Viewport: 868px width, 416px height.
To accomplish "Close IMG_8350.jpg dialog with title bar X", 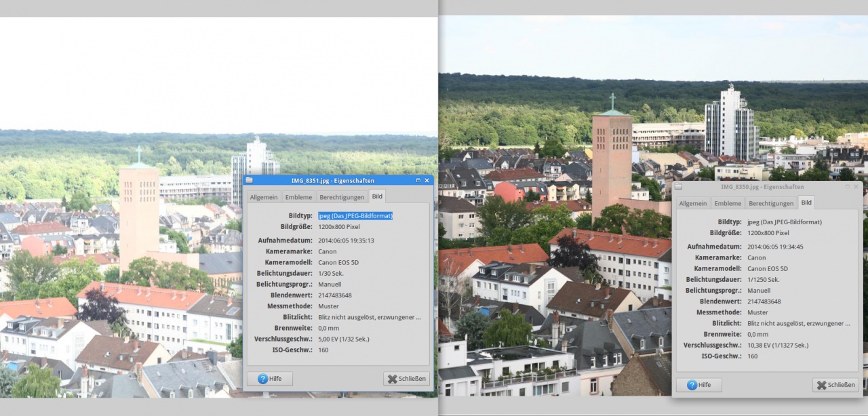I will click(856, 186).
